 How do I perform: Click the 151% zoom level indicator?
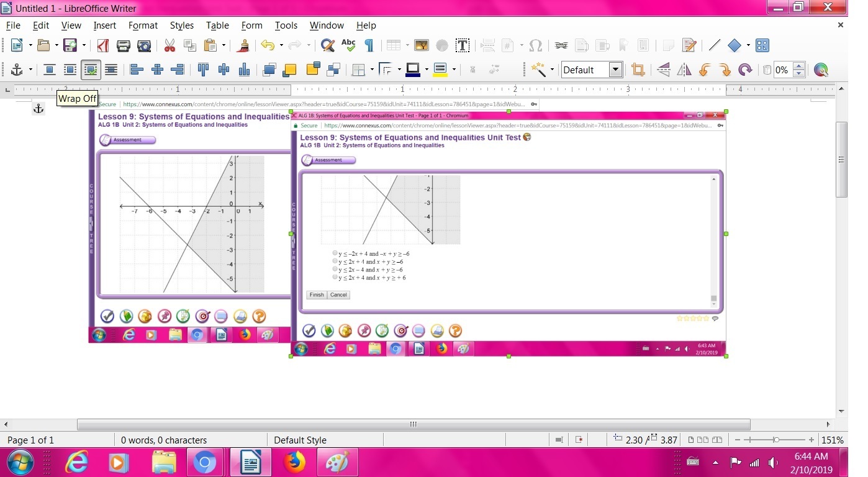tap(832, 440)
